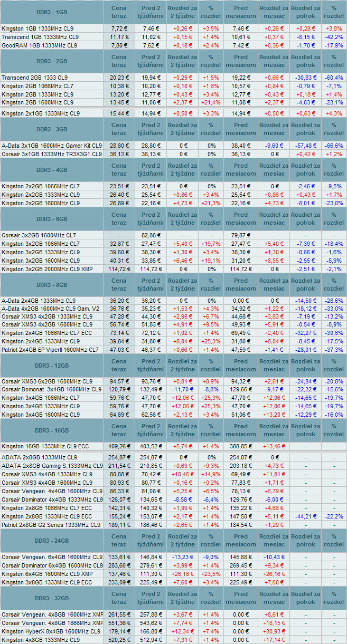
Task: Select the 82,88 € price two weeks ago
Action: coord(151,235)
